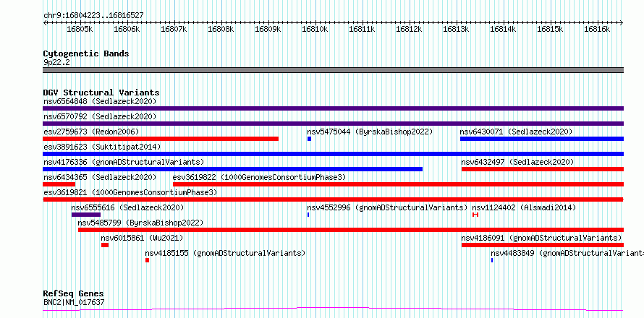
Task: Click the nsv6434365 short red bar
Action: (59, 184)
